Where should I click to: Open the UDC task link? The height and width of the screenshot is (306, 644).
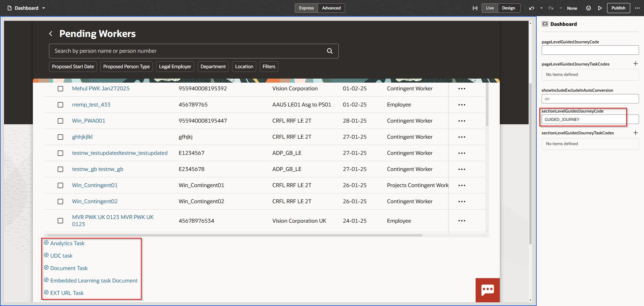[61, 256]
